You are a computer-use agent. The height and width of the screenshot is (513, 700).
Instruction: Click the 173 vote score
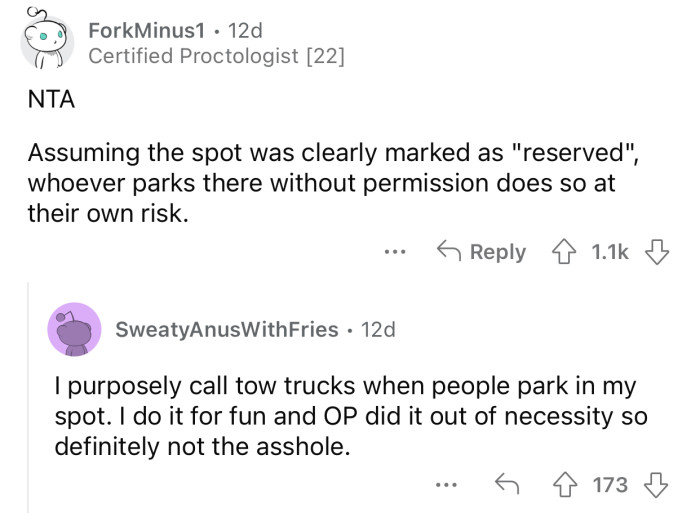[609, 485]
